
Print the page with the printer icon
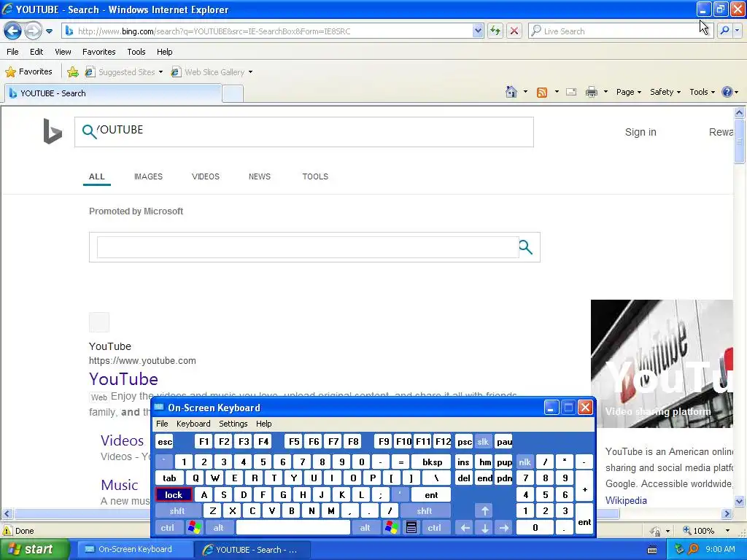591,92
